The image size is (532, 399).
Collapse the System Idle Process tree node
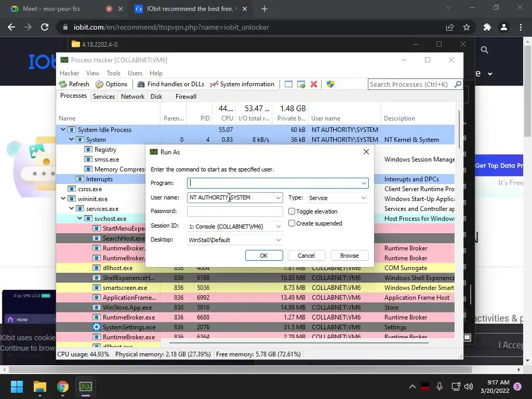coord(63,129)
